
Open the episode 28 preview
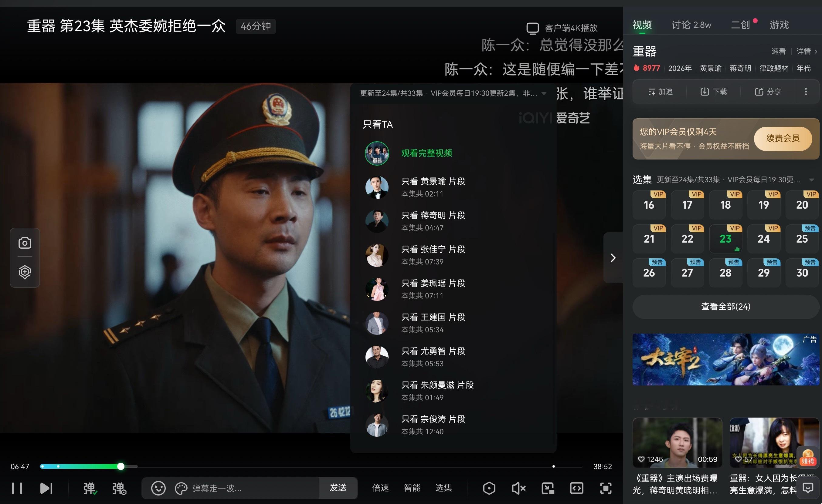[x=725, y=273]
